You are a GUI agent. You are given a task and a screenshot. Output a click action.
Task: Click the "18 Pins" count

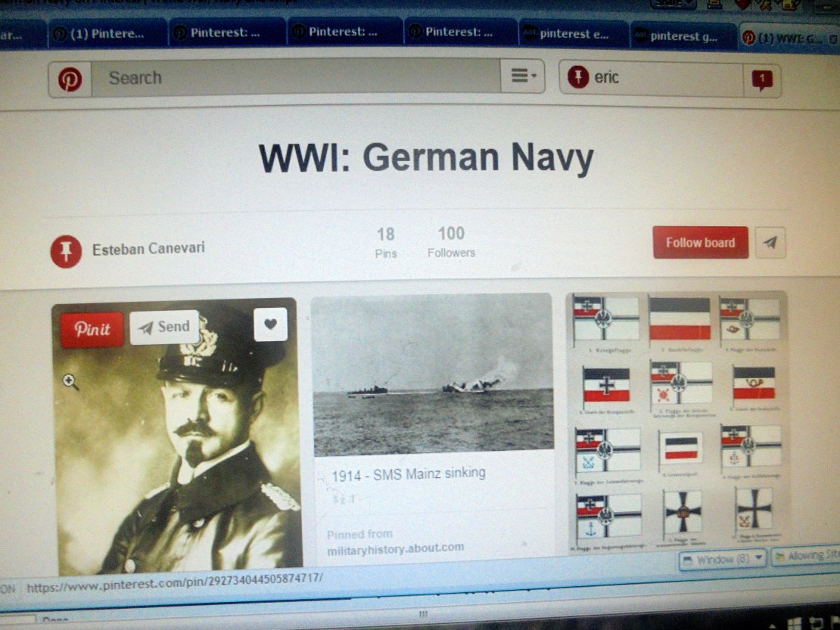[x=386, y=242]
